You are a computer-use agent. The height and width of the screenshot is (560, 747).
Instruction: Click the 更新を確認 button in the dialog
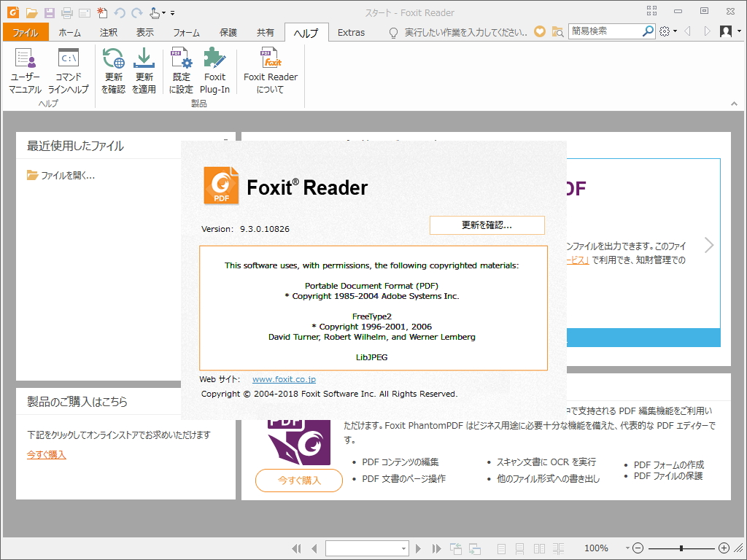tap(487, 225)
